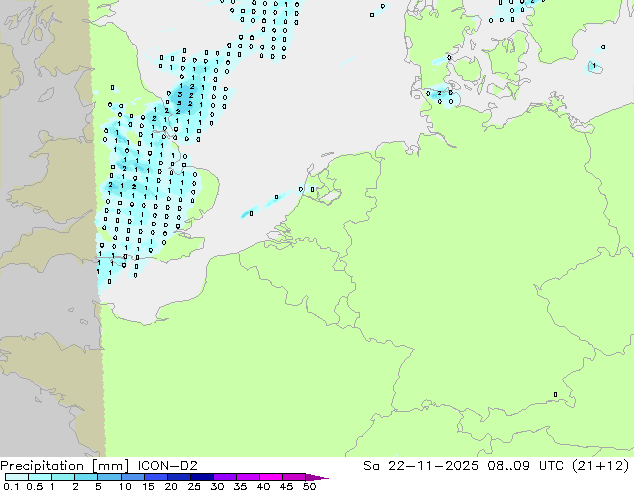Click the 'ICON-D2' model label
The width and height of the screenshot is (634, 490).
(x=167, y=466)
